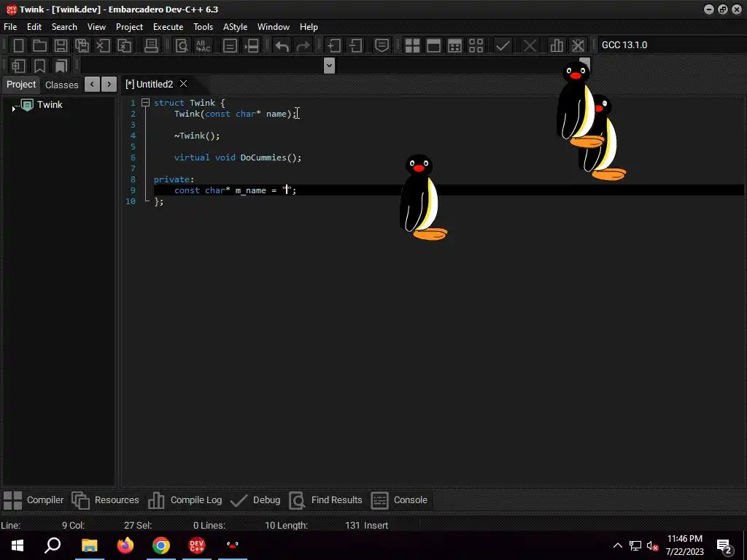Viewport: 747px width, 560px height.
Task: Open the Find Results panel tab
Action: coord(326,500)
